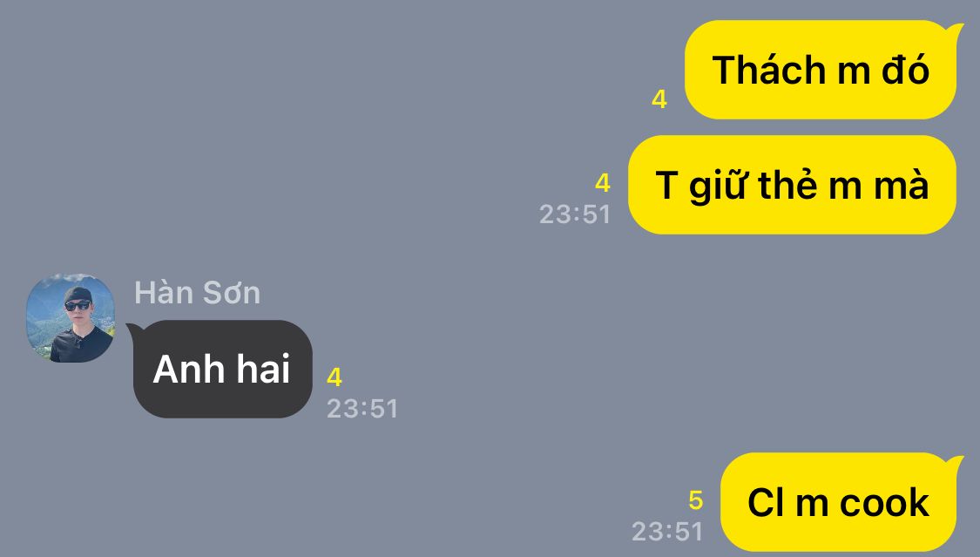
Task: Click unread count 4 next to "Anh hai"
Action: (x=335, y=377)
